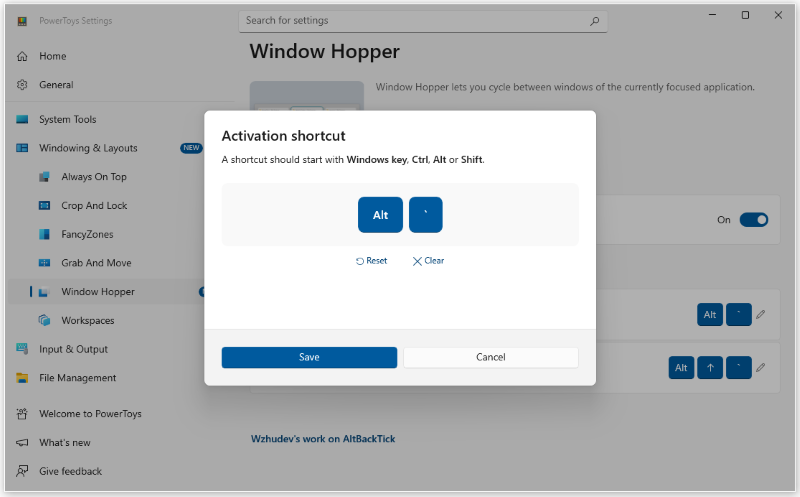This screenshot has width=800, height=497.
Task: Open Wzhudev's work on AltBackTick link
Action: (323, 439)
